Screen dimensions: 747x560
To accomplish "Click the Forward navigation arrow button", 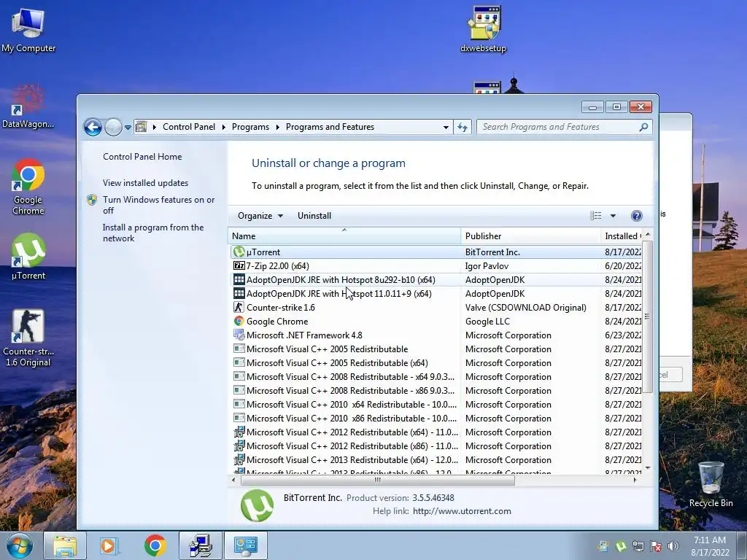I will pos(113,127).
